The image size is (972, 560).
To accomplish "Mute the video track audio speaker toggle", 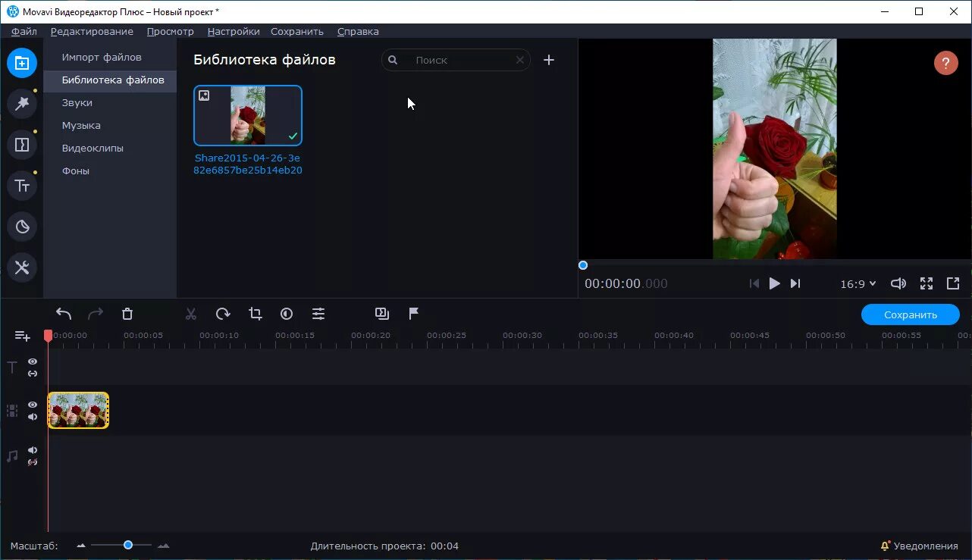I will pyautogui.click(x=32, y=416).
